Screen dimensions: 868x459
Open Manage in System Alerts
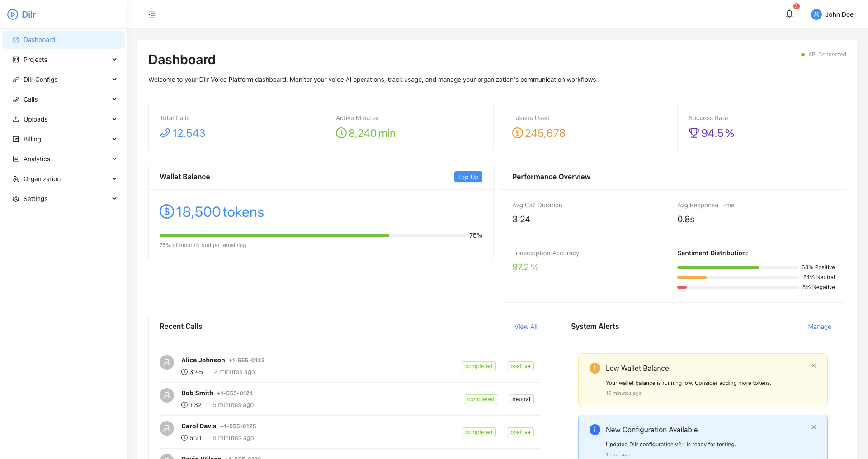click(819, 326)
